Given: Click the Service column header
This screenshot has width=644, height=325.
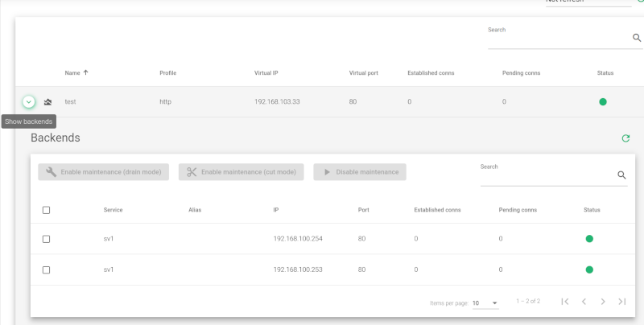Looking at the screenshot, I should click(113, 210).
